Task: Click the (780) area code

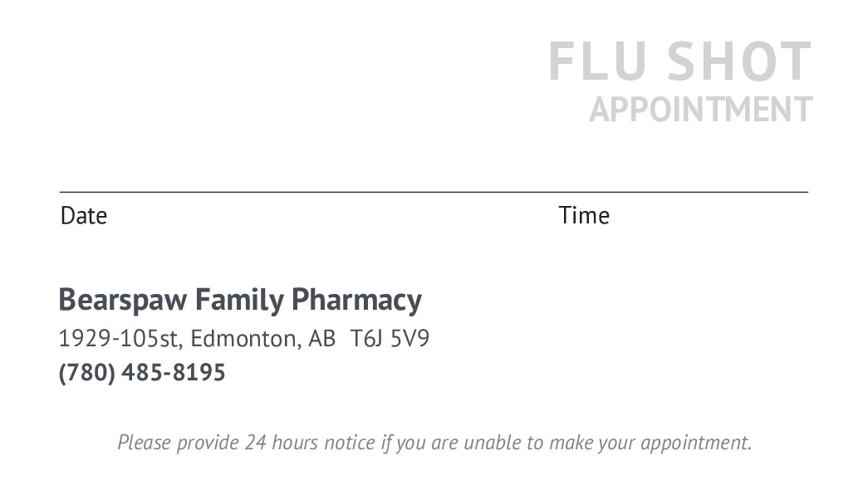Action: [86, 373]
